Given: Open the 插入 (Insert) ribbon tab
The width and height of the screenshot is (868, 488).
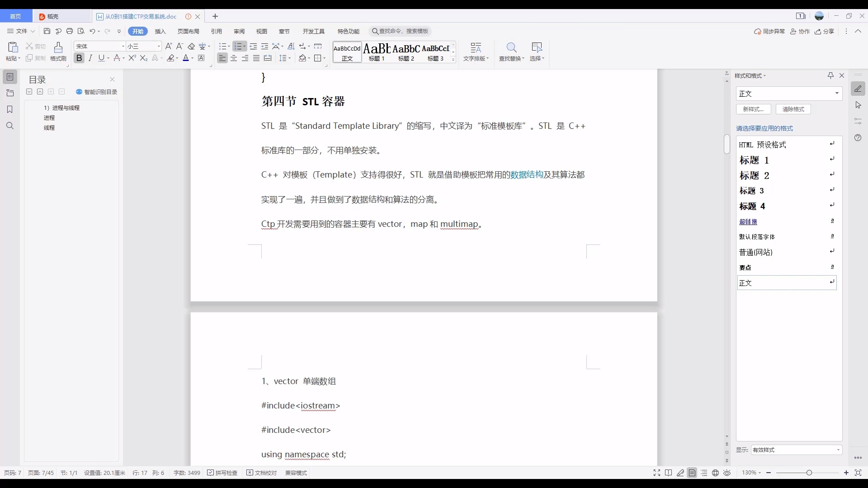Looking at the screenshot, I should coord(160,31).
